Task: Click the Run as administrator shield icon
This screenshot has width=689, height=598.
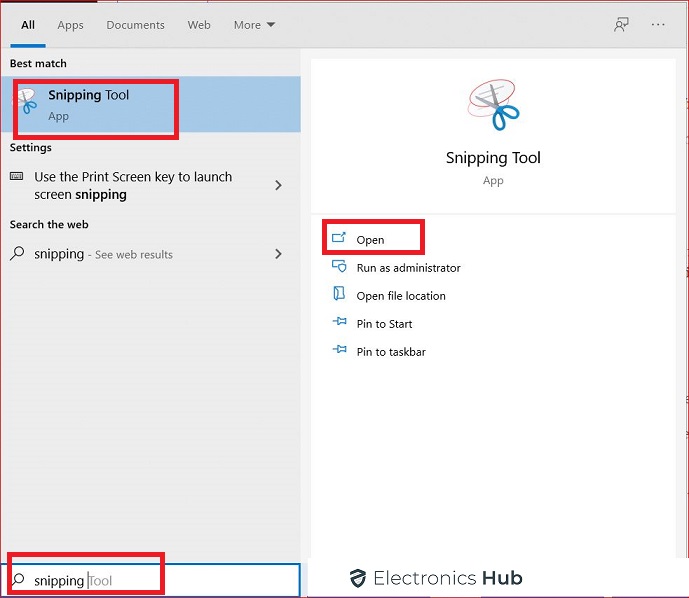Action: (x=339, y=266)
